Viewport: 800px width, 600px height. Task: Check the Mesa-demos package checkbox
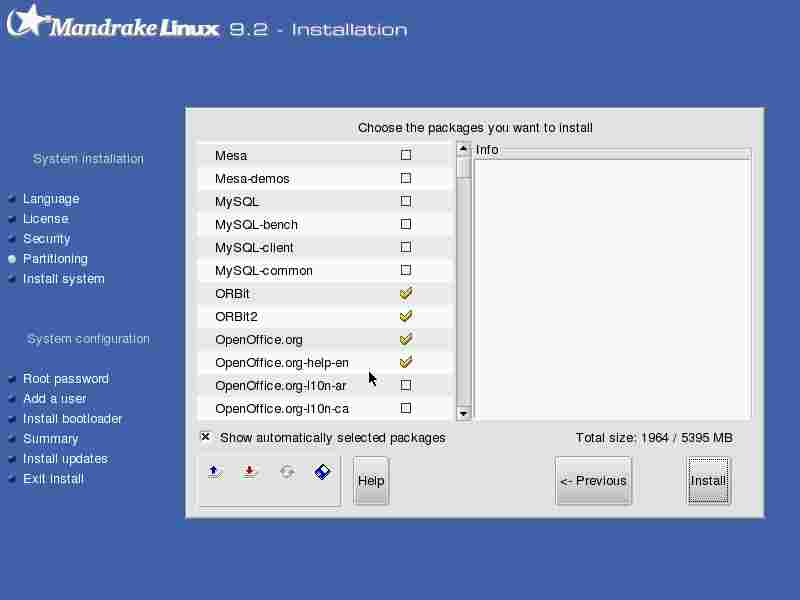click(406, 178)
